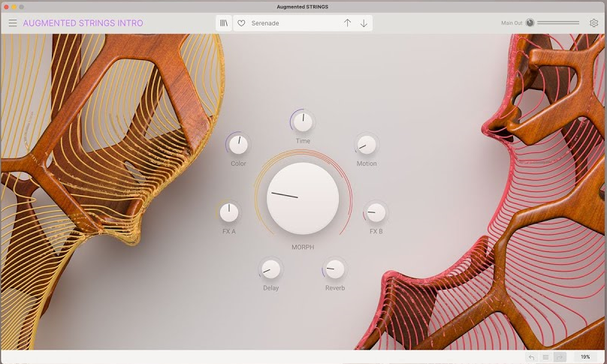Click the undo arrow button
The width and height of the screenshot is (607, 364).
tap(532, 357)
